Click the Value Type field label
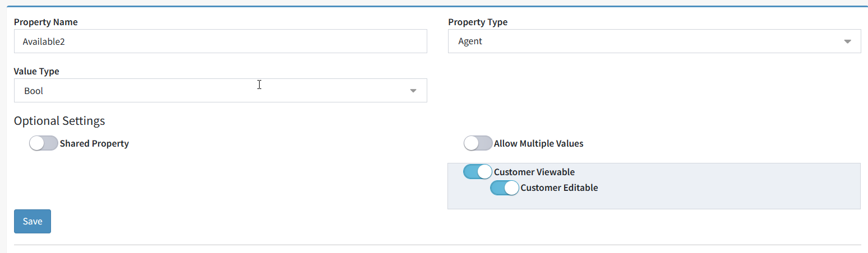This screenshot has width=868, height=253. click(36, 72)
